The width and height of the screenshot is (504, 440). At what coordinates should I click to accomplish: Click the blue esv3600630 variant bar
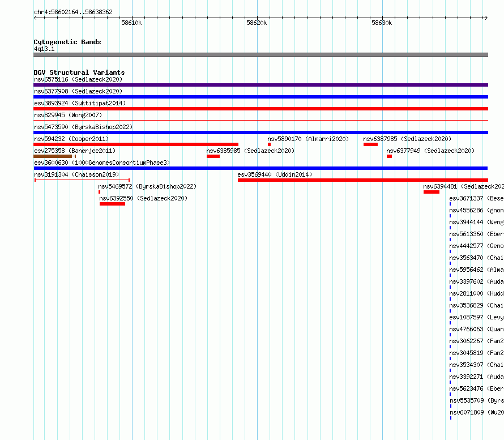pos(260,168)
